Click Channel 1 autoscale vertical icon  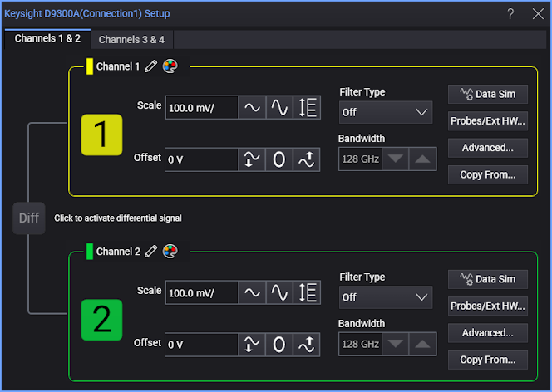tap(307, 108)
